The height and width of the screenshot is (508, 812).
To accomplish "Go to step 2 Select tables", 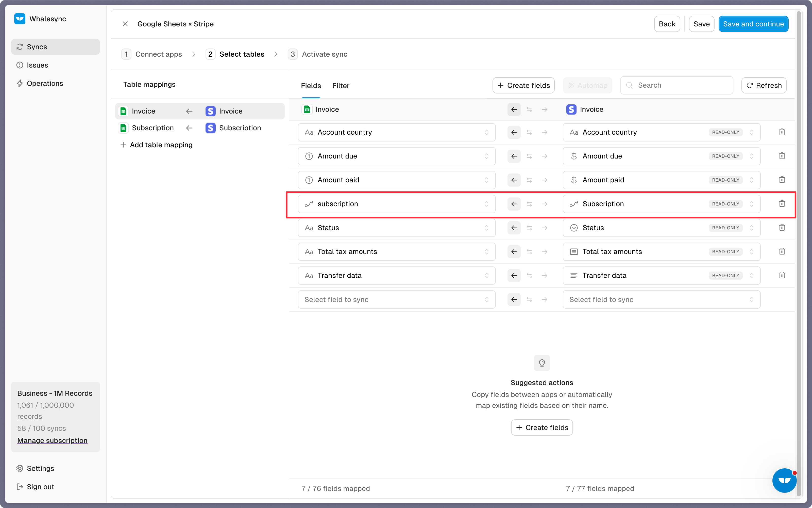I will tap(235, 54).
